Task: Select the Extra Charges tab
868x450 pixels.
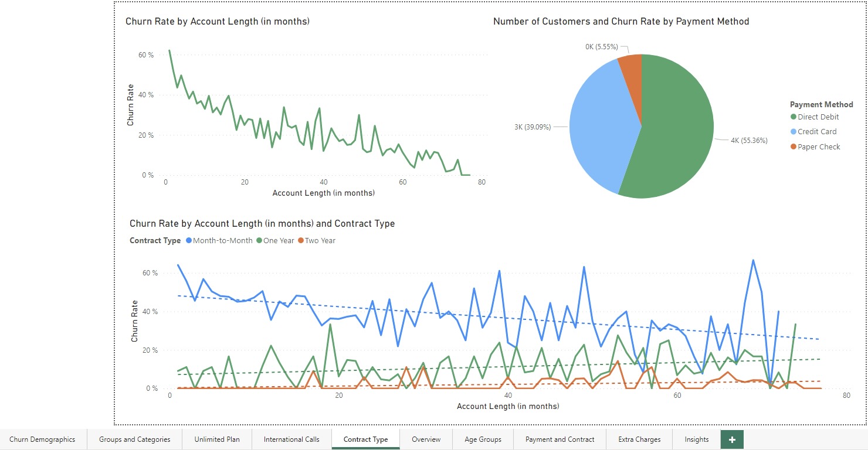Action: 639,439
